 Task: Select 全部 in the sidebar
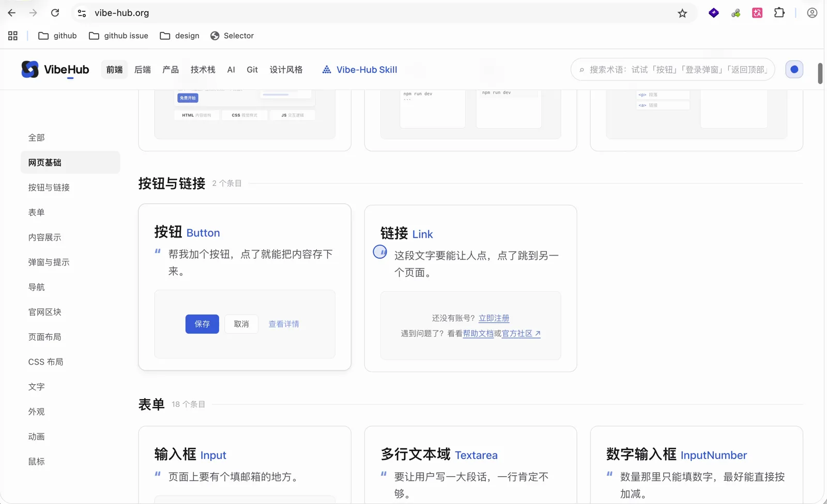click(x=70, y=137)
